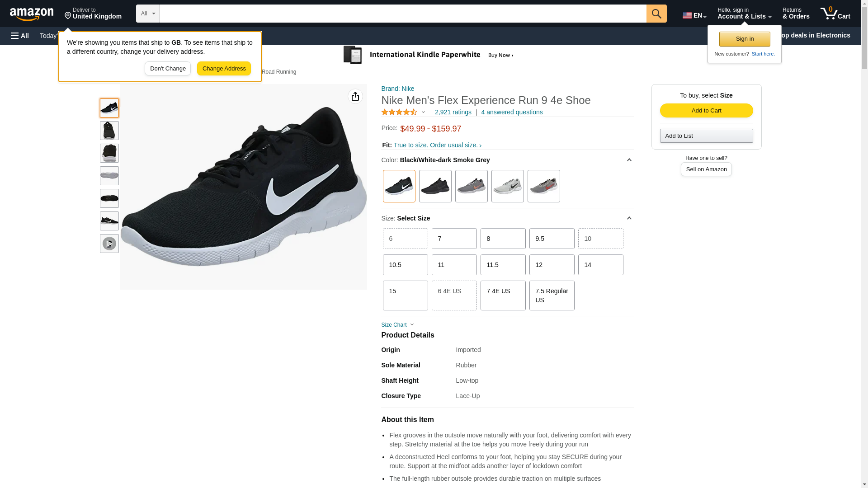The image size is (868, 488).
Task: Click the star rating icon
Action: tap(399, 112)
